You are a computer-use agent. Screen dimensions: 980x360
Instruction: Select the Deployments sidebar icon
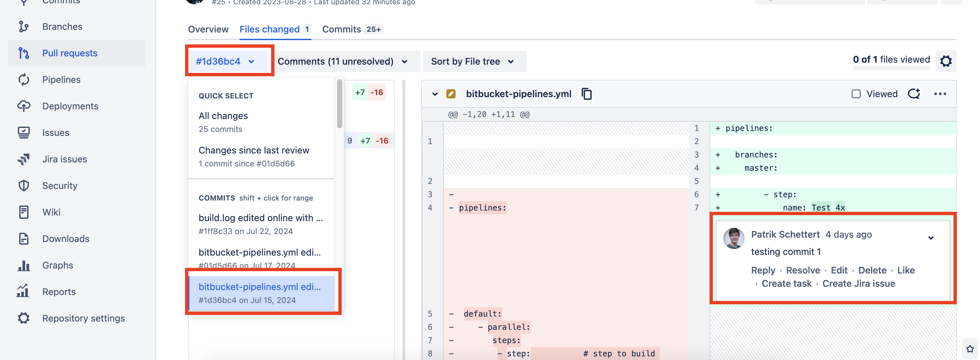24,106
